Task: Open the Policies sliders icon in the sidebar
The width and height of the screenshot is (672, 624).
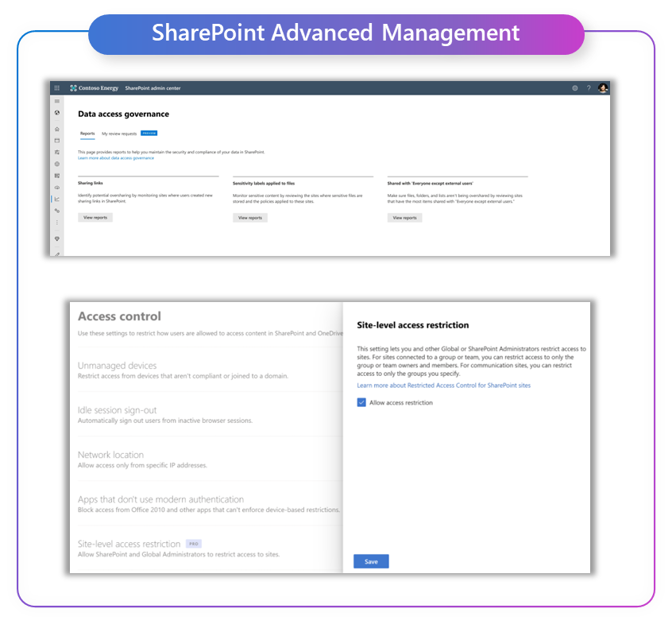Action: pyautogui.click(x=57, y=153)
